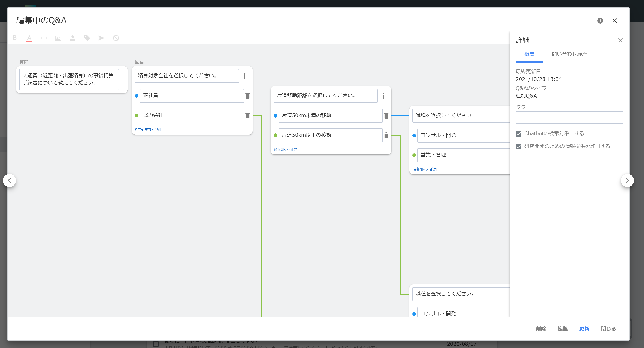The image size is (644, 348).
Task: Click the send arrow icon in the toolbar
Action: coord(101,38)
